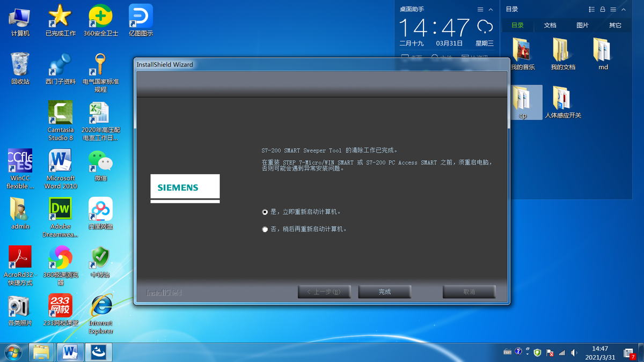Viewport: 644px width, 362px height.
Task: Open Action Center flag tray icon
Action: 550,353
